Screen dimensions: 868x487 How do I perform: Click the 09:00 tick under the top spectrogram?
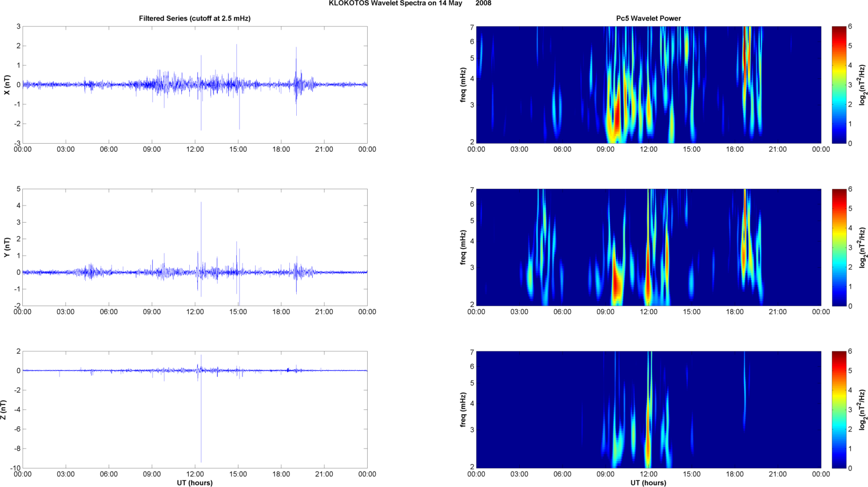pos(606,149)
